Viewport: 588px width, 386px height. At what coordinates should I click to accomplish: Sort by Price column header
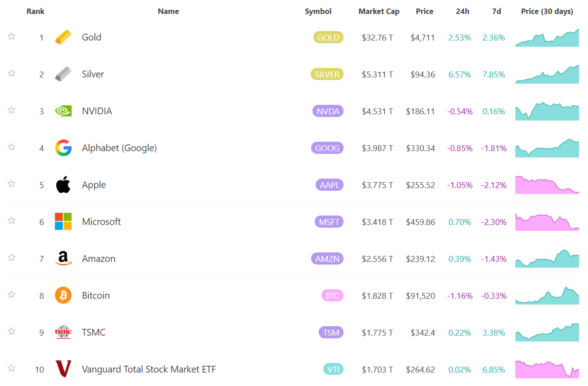point(425,11)
